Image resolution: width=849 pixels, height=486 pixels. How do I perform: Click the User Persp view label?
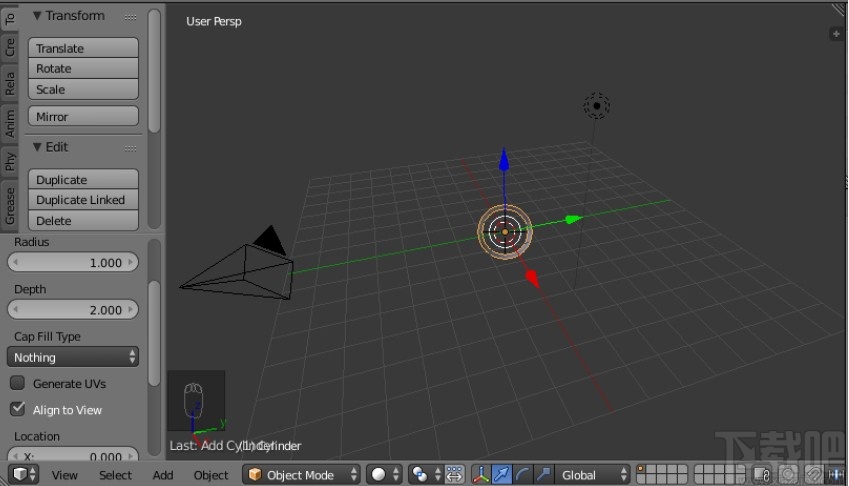pyautogui.click(x=214, y=22)
